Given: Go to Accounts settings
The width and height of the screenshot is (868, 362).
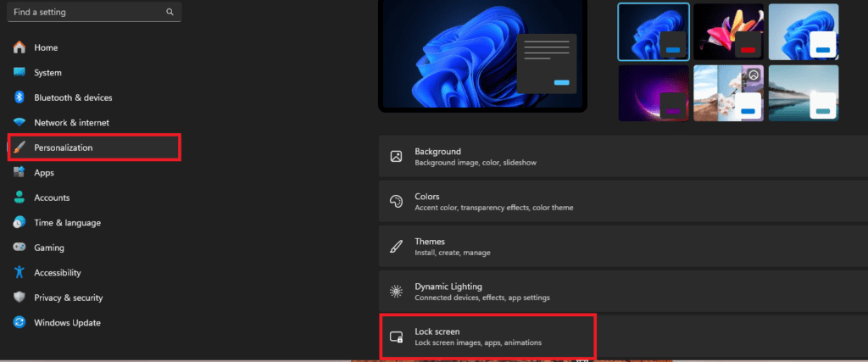Looking at the screenshot, I should point(94,198).
